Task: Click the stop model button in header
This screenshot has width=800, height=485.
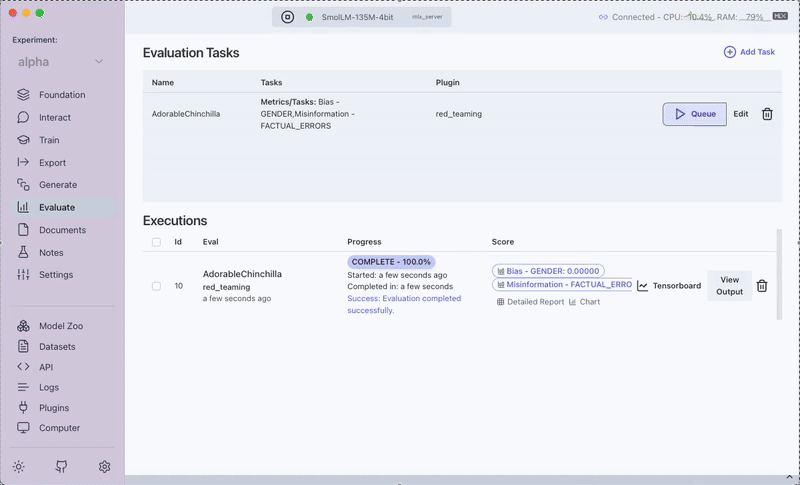Action: (288, 17)
